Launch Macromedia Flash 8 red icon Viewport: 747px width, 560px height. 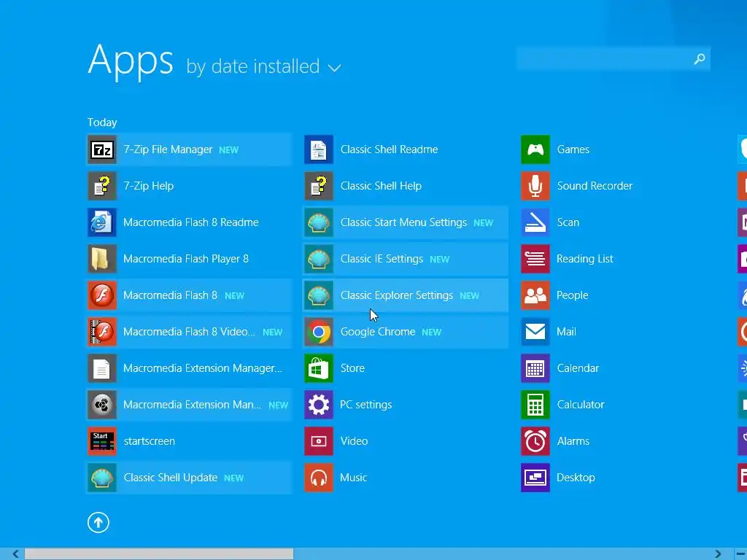click(102, 295)
